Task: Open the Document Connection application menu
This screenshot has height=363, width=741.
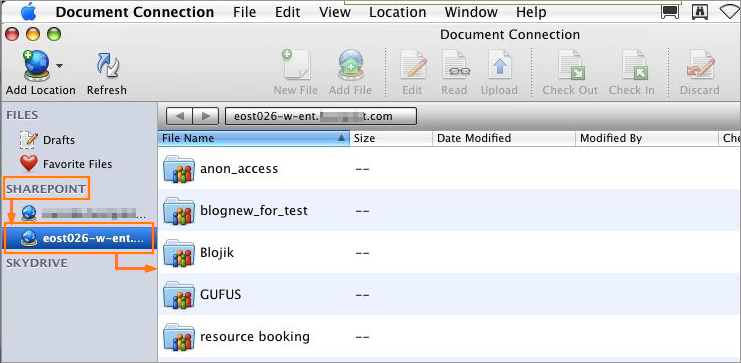Action: click(135, 12)
